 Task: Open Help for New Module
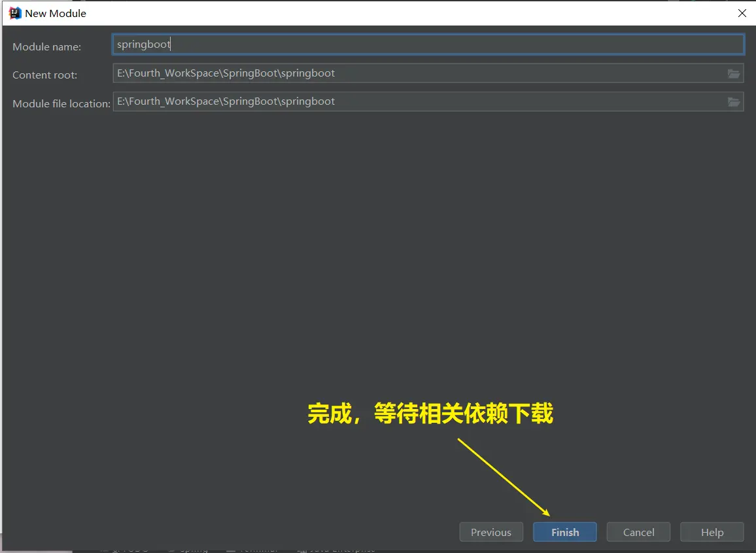coord(712,532)
